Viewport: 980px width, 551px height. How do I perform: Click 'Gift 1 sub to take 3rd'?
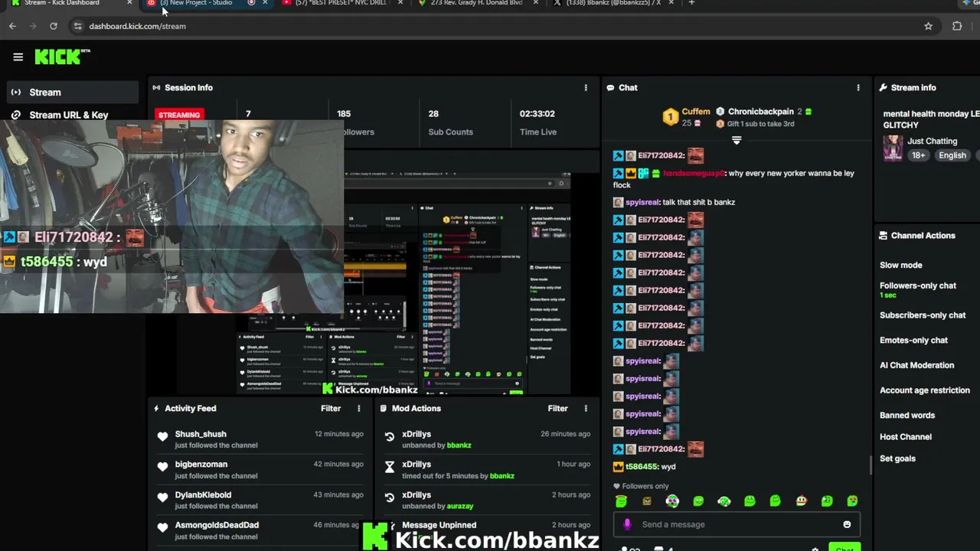(x=760, y=124)
